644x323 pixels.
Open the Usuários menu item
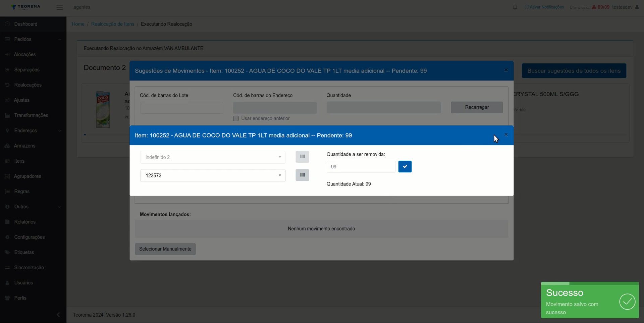[x=33, y=283]
